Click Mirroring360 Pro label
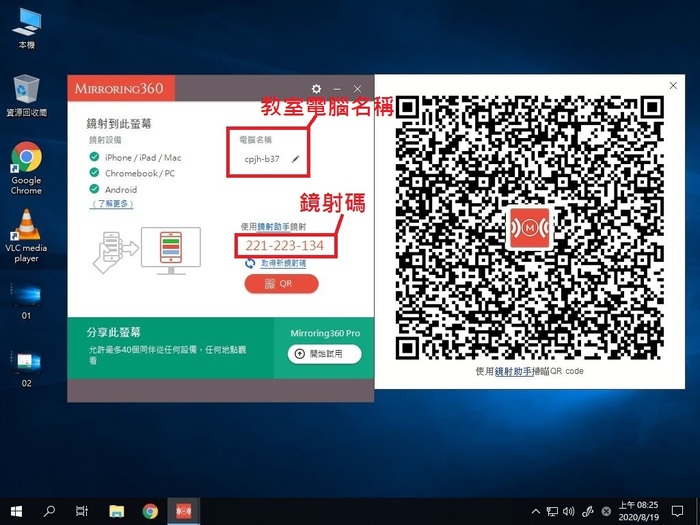 (325, 333)
